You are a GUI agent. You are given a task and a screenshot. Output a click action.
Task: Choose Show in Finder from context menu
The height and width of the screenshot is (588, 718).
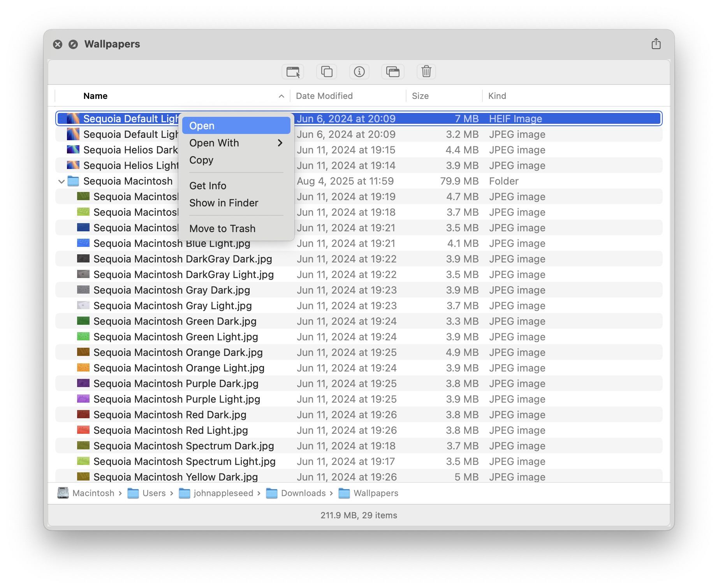coord(224,202)
